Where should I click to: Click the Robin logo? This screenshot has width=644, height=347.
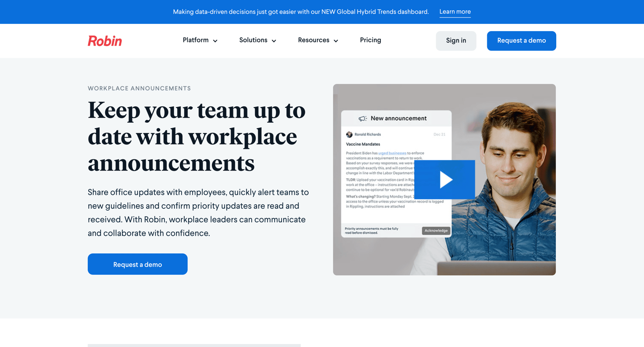tap(105, 40)
